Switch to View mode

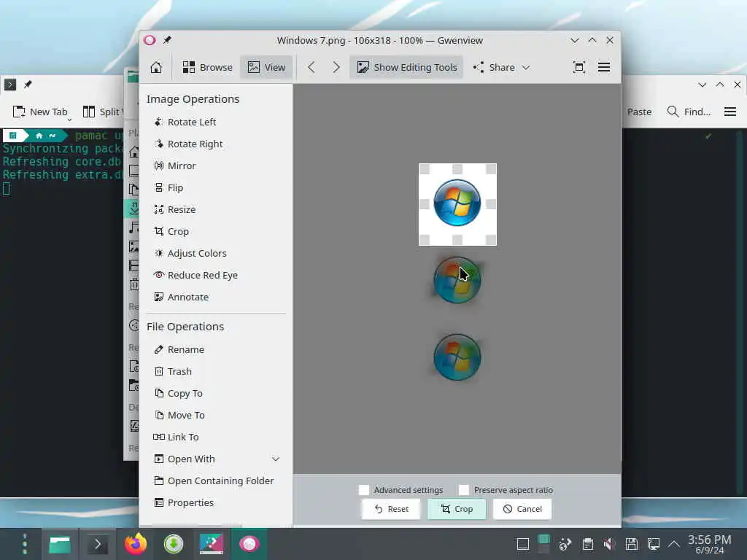pos(267,67)
